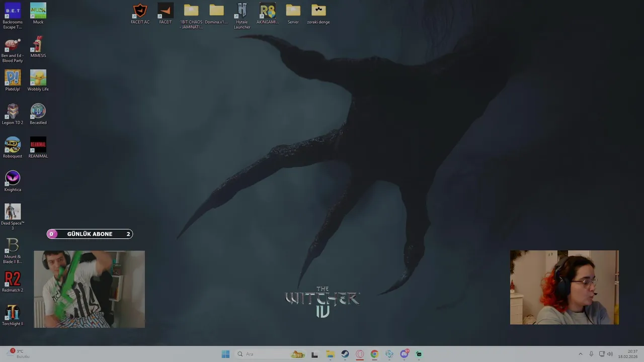Select the Torchlight II desktop icon
This screenshot has width=644, height=362.
click(13, 315)
